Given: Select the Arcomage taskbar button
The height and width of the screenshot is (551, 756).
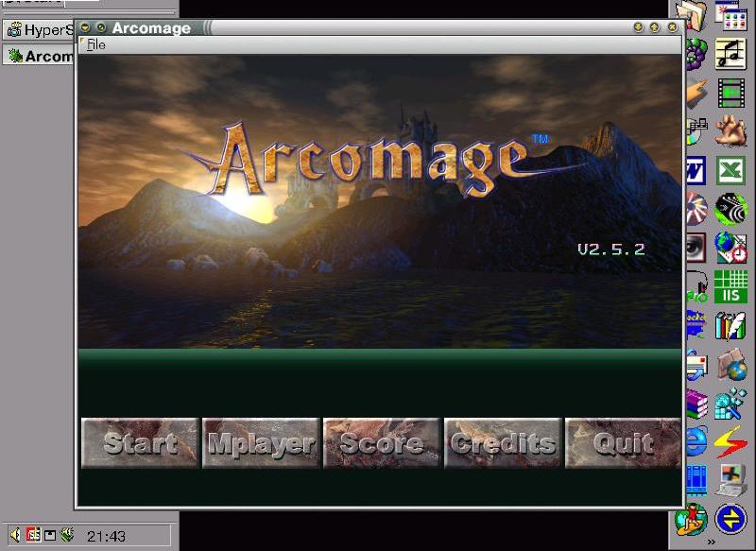Looking at the screenshot, I should [40, 56].
